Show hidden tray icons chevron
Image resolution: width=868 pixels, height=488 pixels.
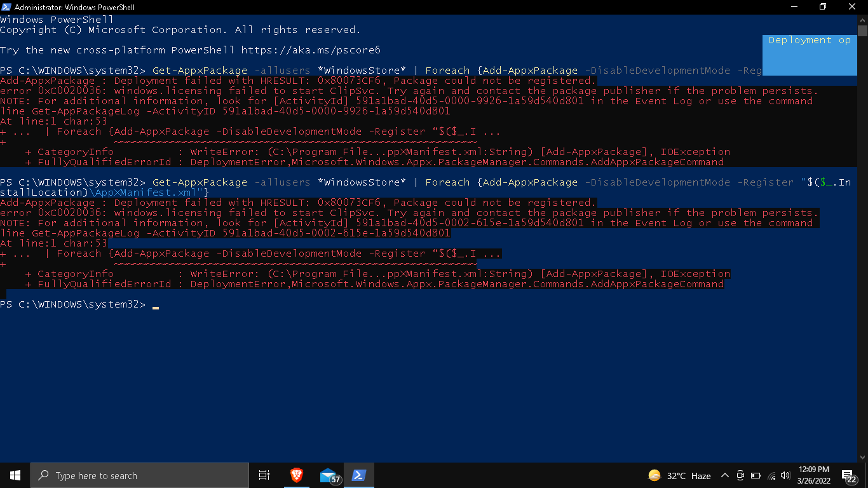[724, 475]
